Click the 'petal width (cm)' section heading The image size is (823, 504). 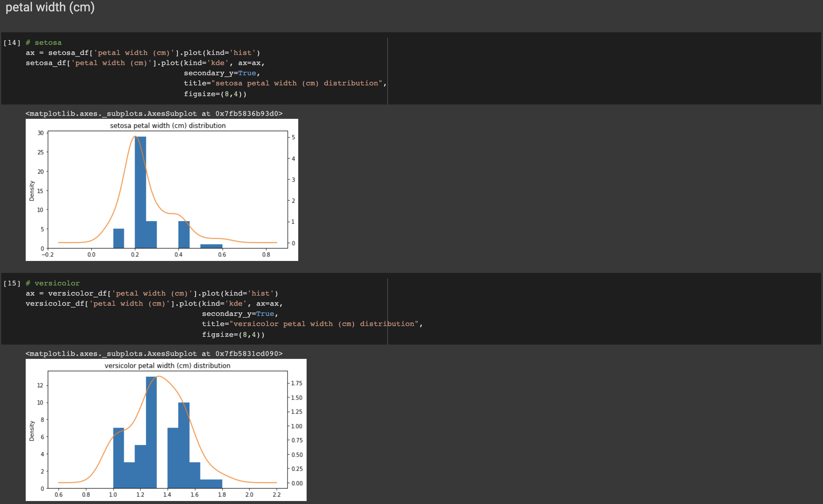pos(50,7)
